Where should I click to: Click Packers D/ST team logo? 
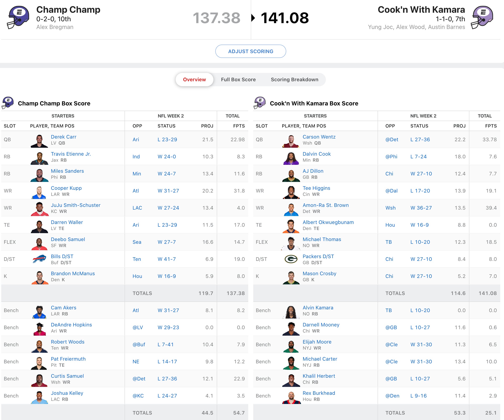tap(291, 259)
